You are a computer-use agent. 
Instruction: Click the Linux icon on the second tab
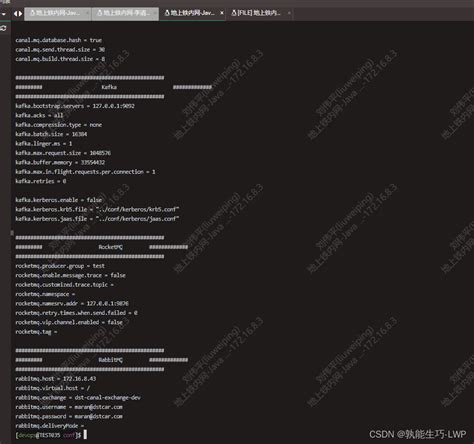(100, 13)
